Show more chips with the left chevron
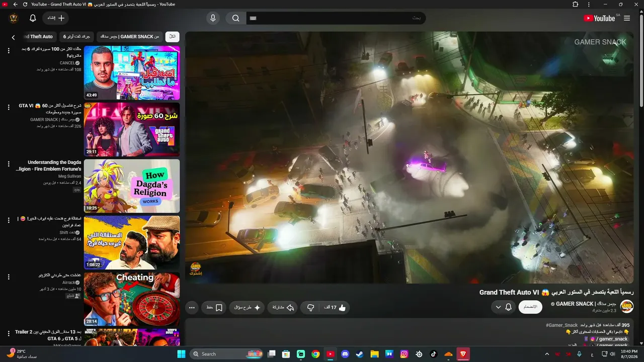This screenshot has height=362, width=644. click(x=14, y=37)
